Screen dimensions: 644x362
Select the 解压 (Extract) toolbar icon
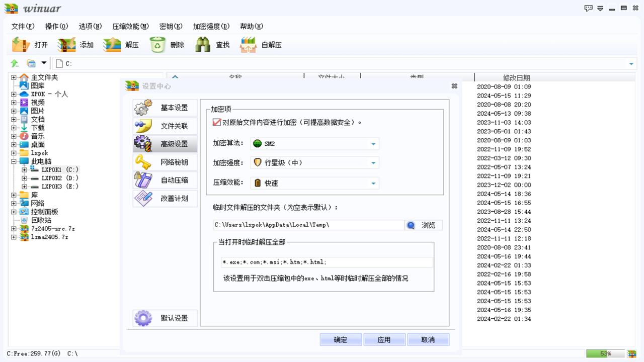coord(122,44)
